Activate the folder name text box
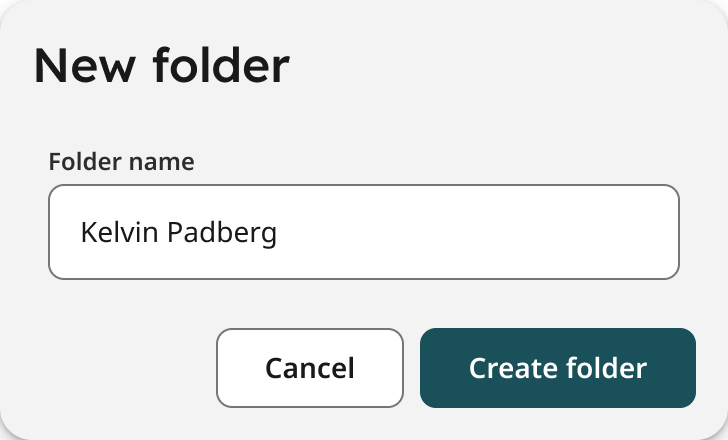Image resolution: width=728 pixels, height=440 pixels. tap(364, 232)
